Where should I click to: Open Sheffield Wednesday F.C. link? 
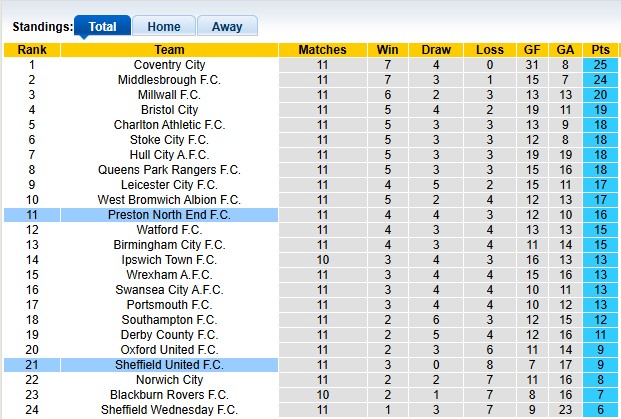(x=169, y=410)
